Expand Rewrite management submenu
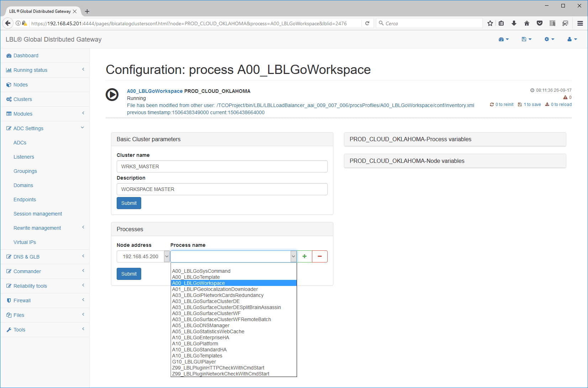 [x=45, y=228]
